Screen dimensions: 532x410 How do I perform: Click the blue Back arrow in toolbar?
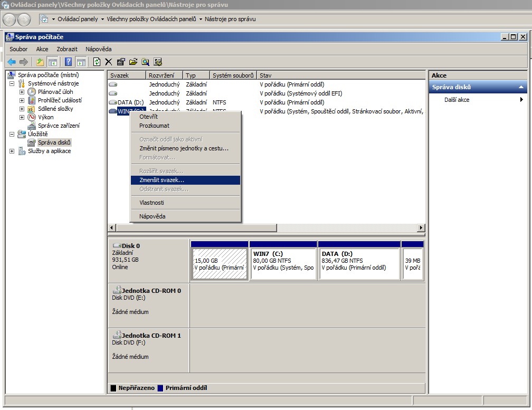pos(11,62)
